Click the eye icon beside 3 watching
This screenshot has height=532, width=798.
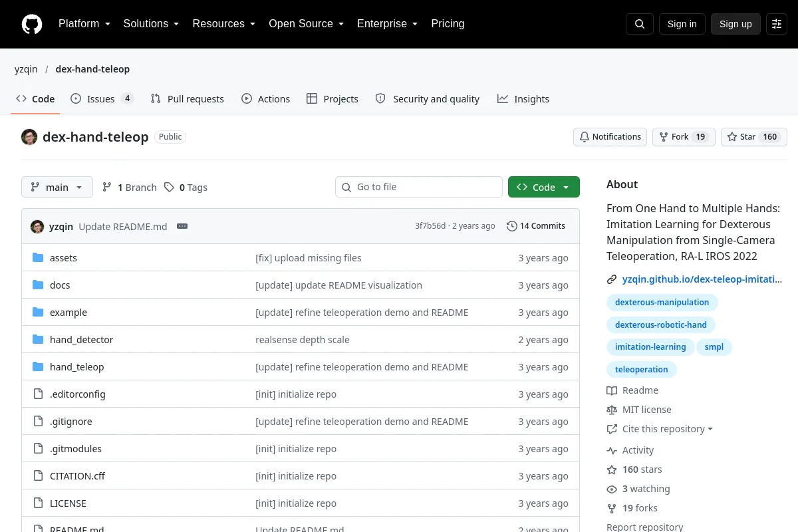pyautogui.click(x=612, y=489)
